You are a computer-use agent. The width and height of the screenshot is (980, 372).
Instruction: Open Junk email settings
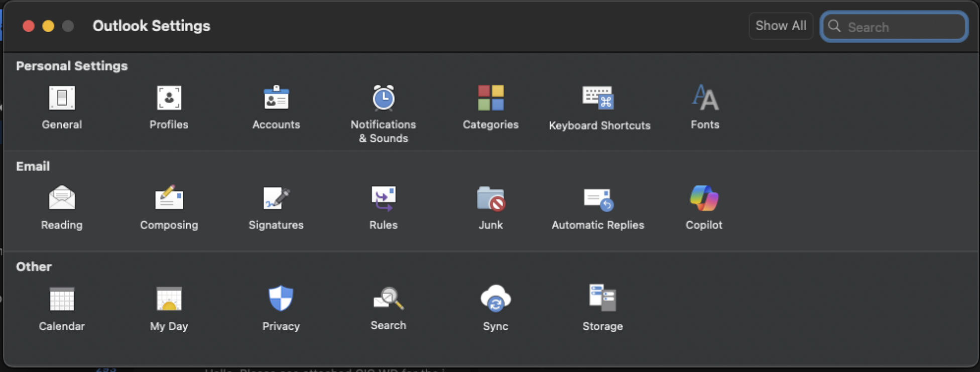click(491, 208)
